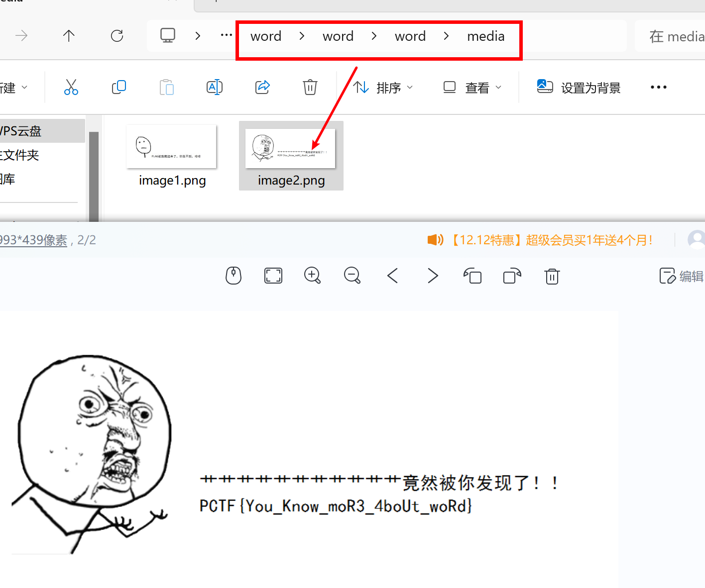Click the Paste clipboard icon
This screenshot has height=588, width=705.
pos(167,87)
